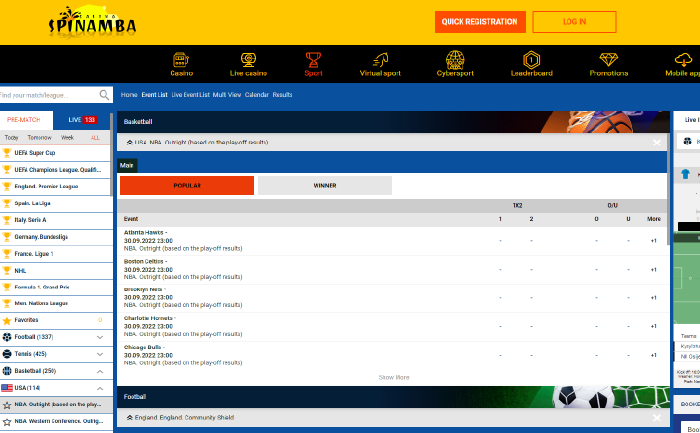Open the Casino section icon

(181, 59)
